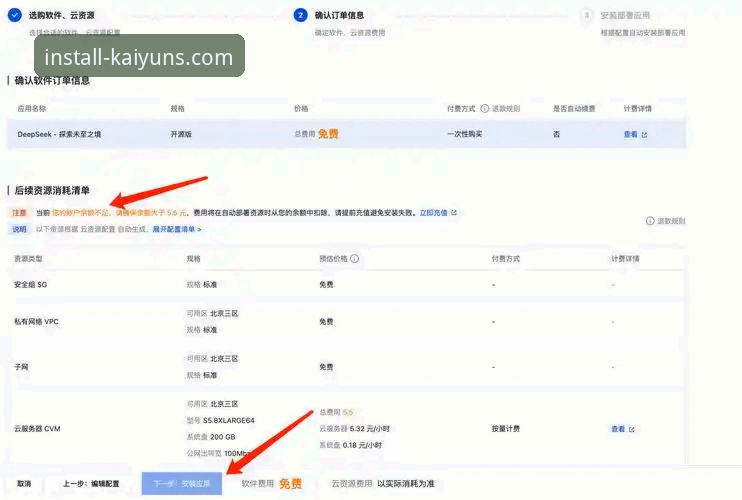Screen dimensions: 742x500
Task: Click 免费 price in 安全组 SG row
Action: click(326, 285)
